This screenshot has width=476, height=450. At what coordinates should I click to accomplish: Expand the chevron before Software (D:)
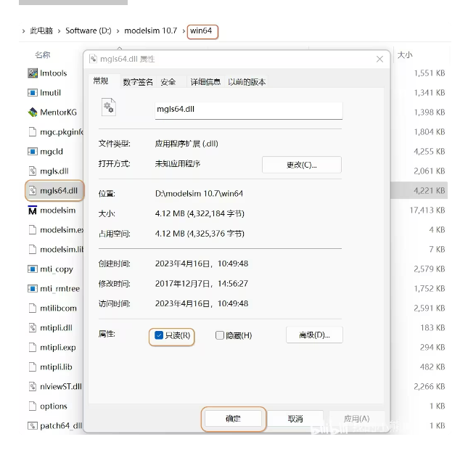point(59,31)
